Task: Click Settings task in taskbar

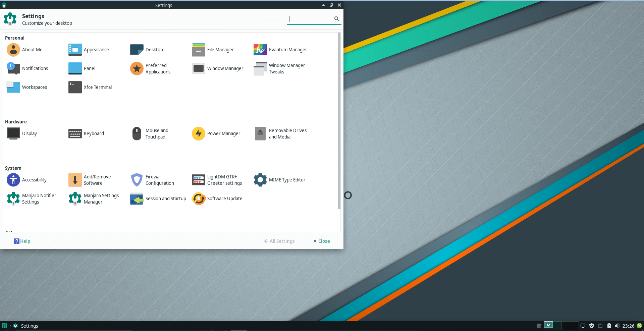Action: (45, 326)
